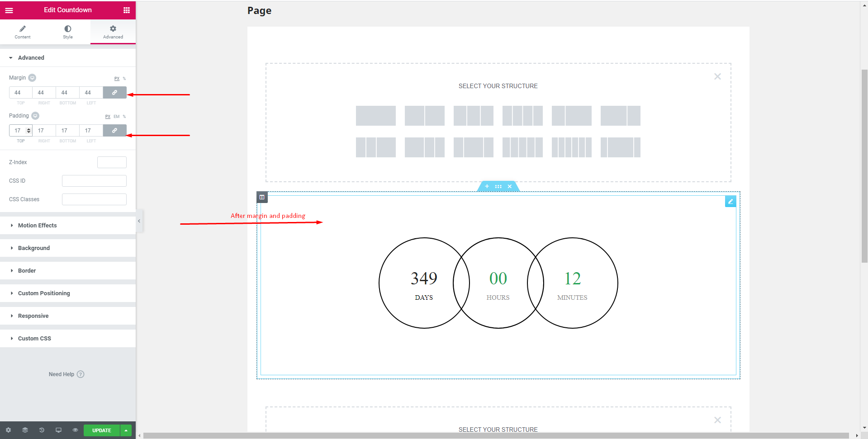Click the Edit Column handle icon

[262, 197]
